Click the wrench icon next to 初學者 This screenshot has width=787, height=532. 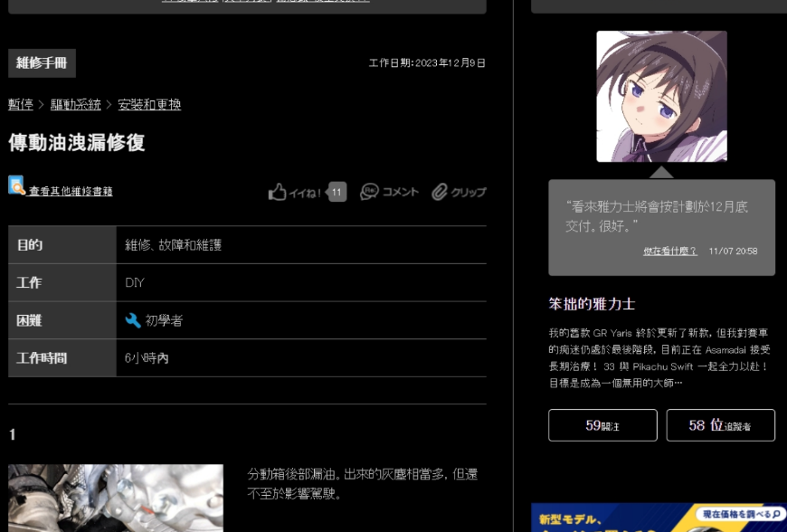point(133,320)
